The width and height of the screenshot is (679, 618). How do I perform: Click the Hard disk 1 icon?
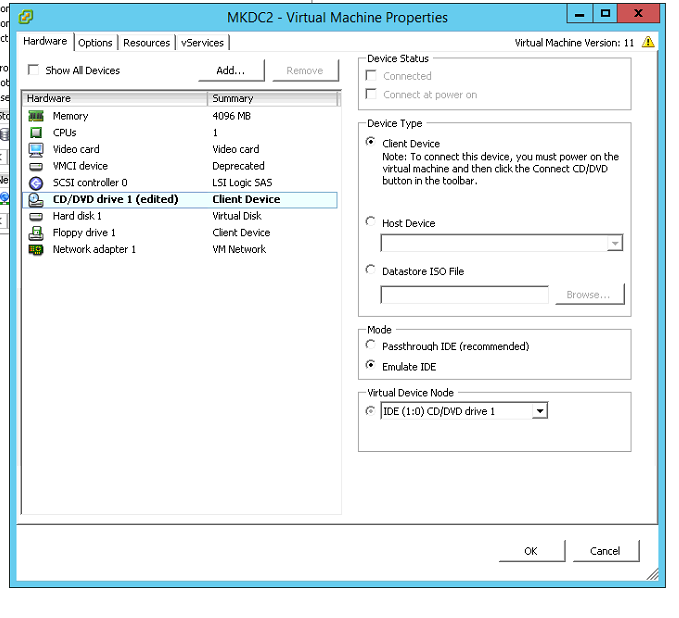pyautogui.click(x=36, y=216)
